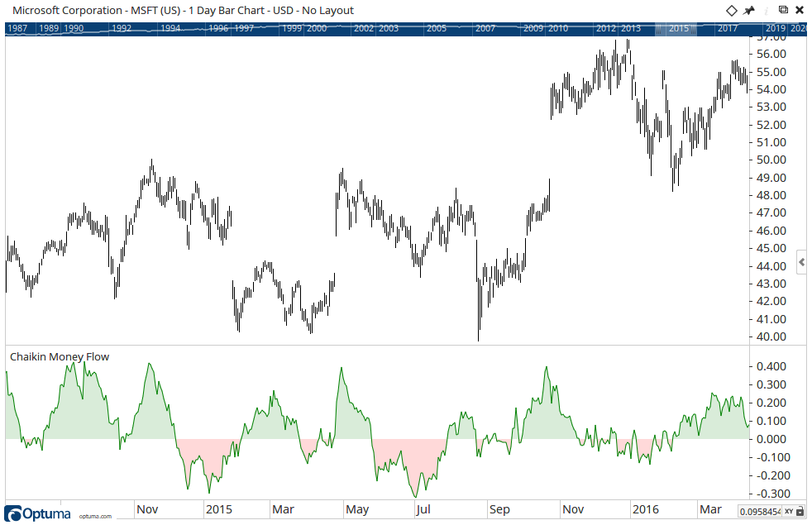Click the 45.00 price scale label
This screenshot has width=812, height=525.
tap(771, 248)
